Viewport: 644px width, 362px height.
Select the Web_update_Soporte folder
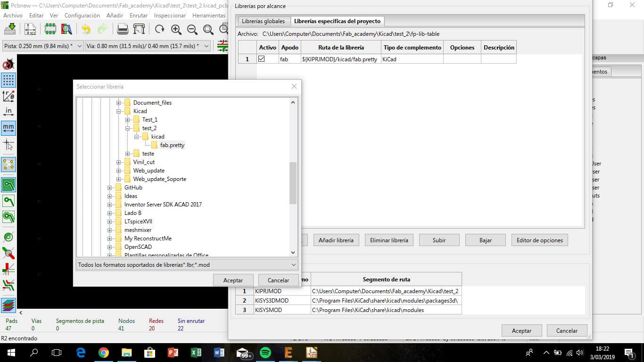[159, 179]
